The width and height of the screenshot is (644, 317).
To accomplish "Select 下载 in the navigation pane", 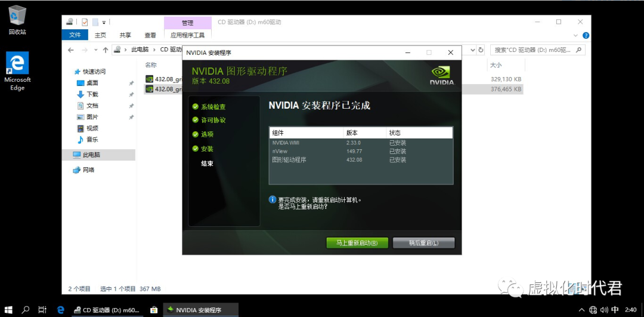I will 92,94.
